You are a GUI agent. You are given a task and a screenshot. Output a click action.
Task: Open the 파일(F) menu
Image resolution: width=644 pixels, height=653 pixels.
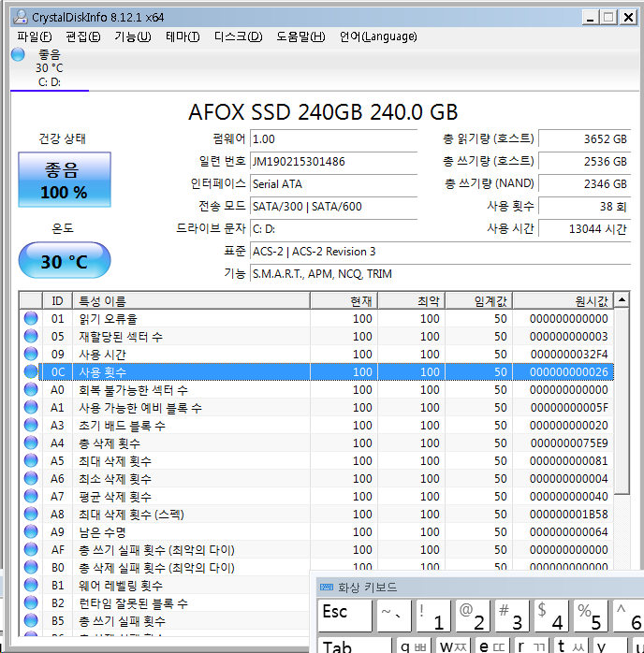click(x=34, y=37)
